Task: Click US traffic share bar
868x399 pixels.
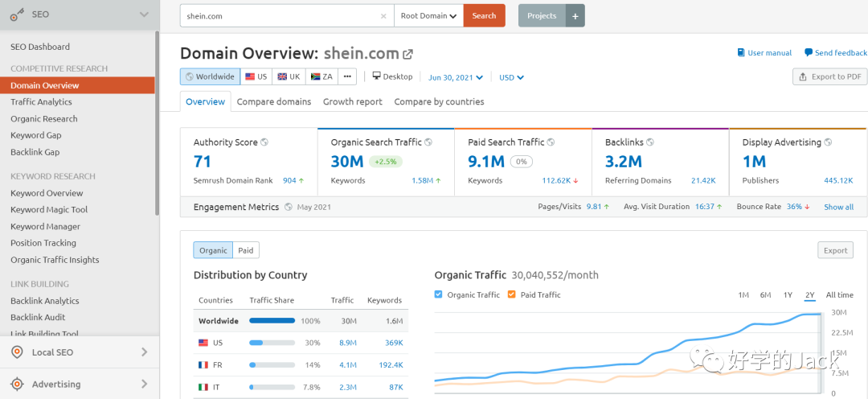Action: (x=272, y=343)
